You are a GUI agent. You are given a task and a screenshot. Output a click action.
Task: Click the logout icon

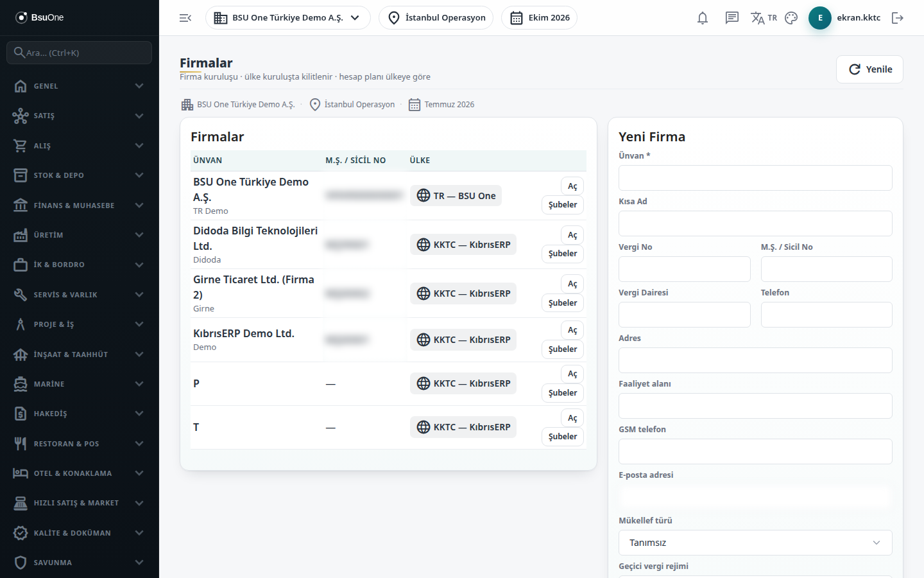(898, 18)
